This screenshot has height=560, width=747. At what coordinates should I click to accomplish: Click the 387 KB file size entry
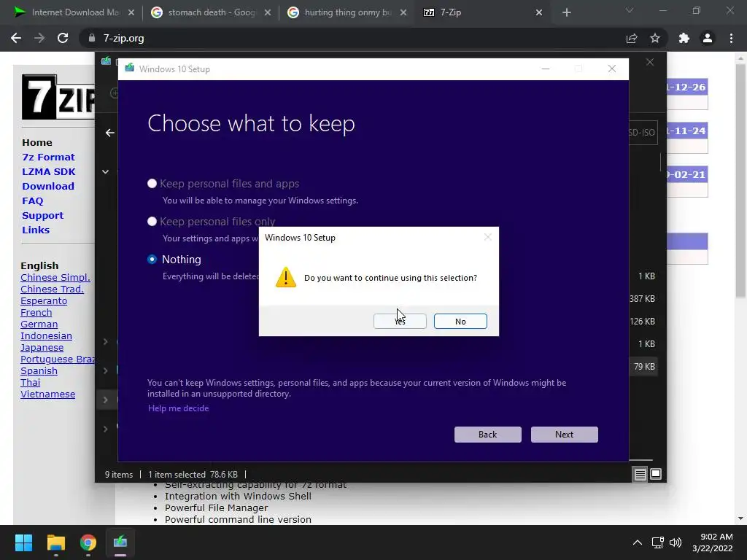click(x=642, y=298)
